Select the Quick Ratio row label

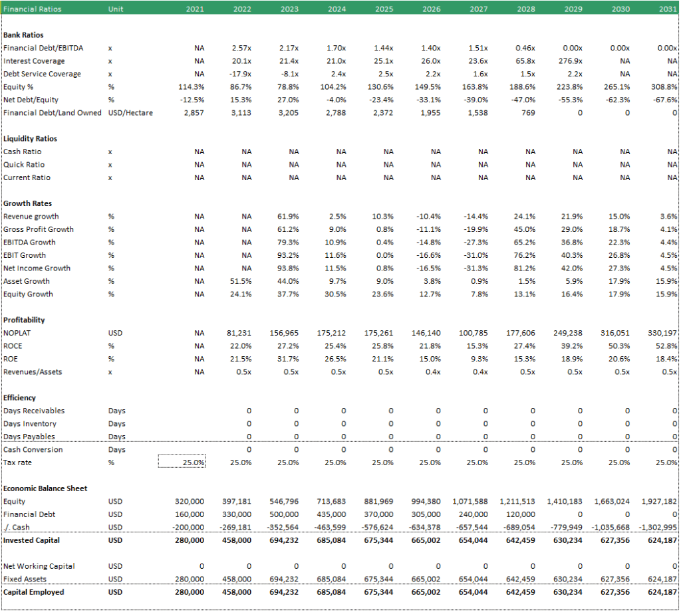(24, 165)
